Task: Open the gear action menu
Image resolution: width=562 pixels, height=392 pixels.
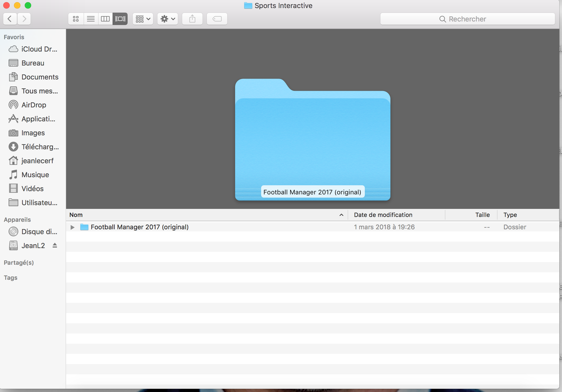Action: click(168, 19)
